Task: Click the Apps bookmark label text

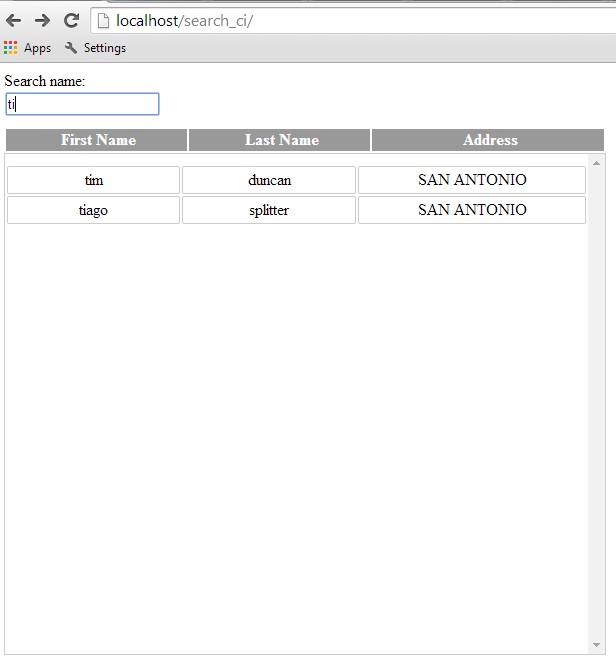Action: point(38,48)
